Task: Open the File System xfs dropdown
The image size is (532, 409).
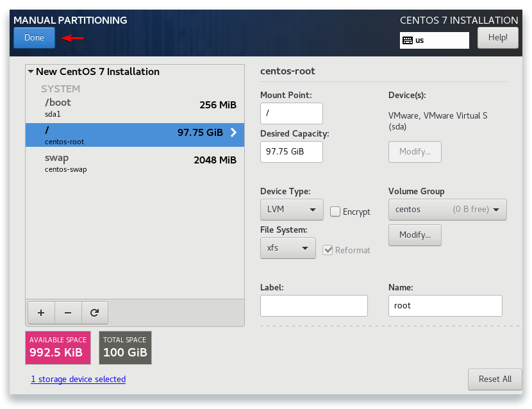Action: click(288, 248)
